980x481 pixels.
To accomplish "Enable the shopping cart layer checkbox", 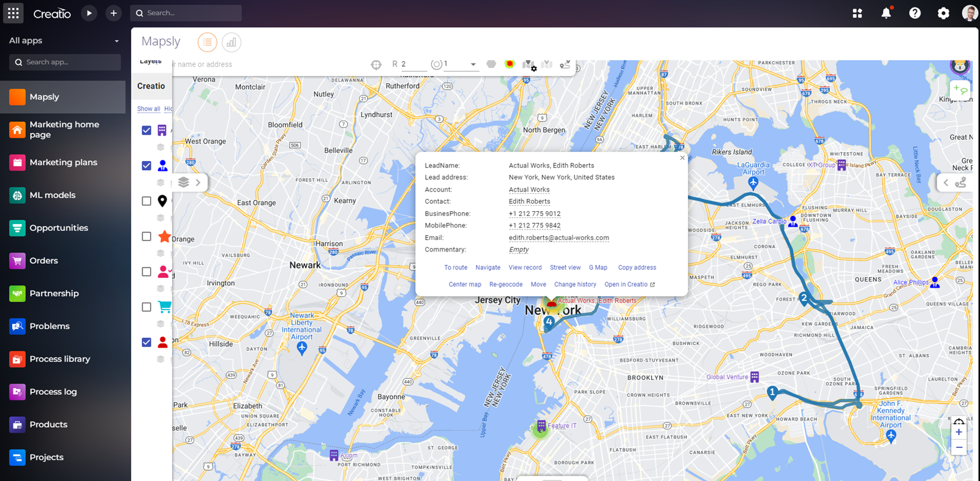I will (146, 307).
